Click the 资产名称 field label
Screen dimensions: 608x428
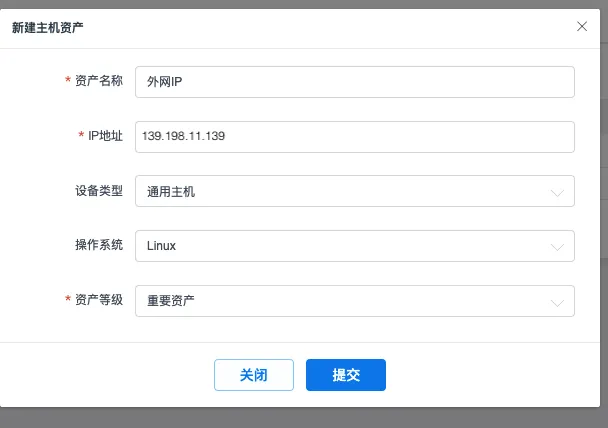(98, 81)
